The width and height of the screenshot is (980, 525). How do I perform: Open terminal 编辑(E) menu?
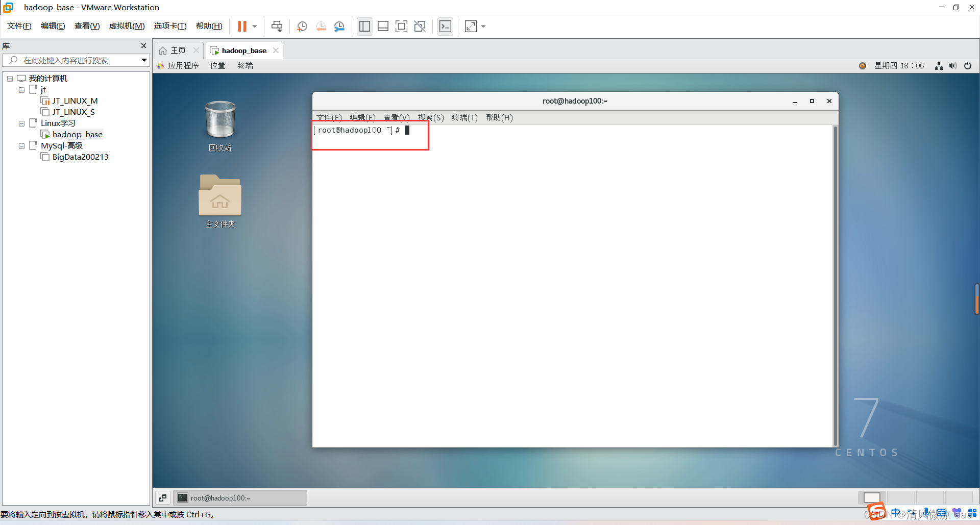coord(363,118)
